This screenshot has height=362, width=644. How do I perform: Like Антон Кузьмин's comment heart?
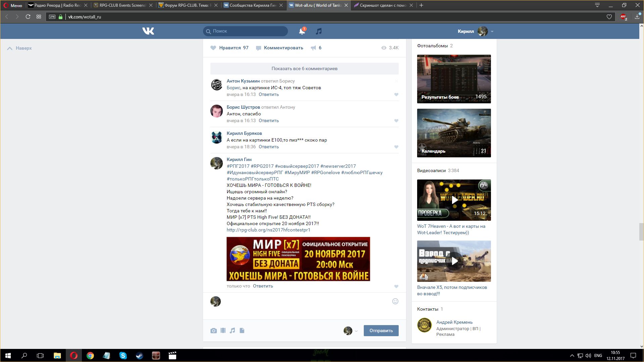coord(396,95)
